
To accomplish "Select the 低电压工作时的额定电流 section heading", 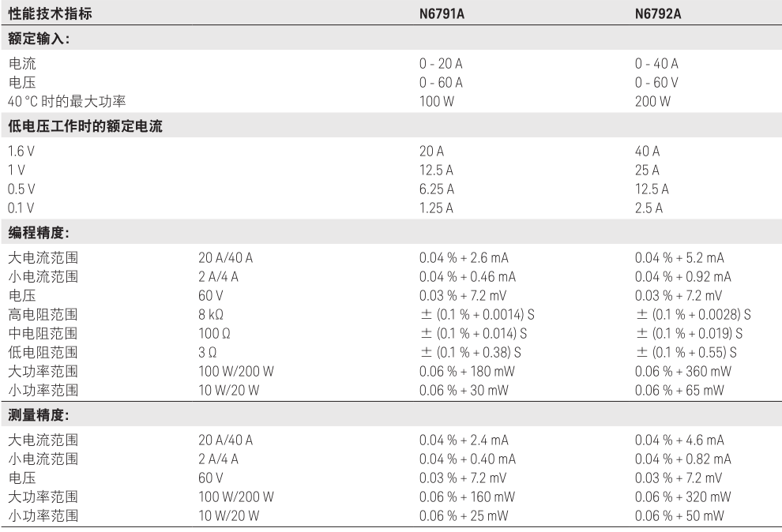I will (x=85, y=128).
